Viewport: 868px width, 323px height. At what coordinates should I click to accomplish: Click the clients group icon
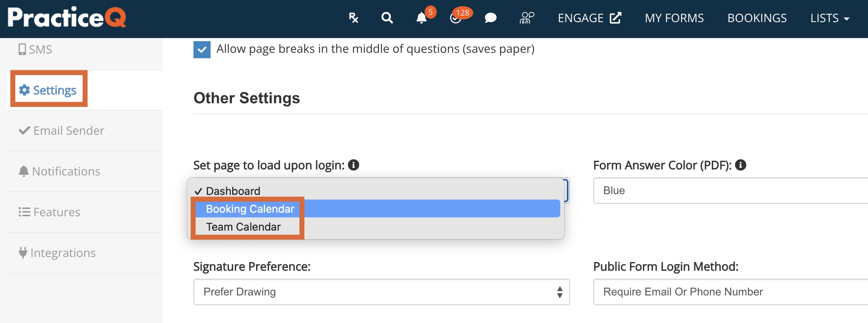click(527, 18)
